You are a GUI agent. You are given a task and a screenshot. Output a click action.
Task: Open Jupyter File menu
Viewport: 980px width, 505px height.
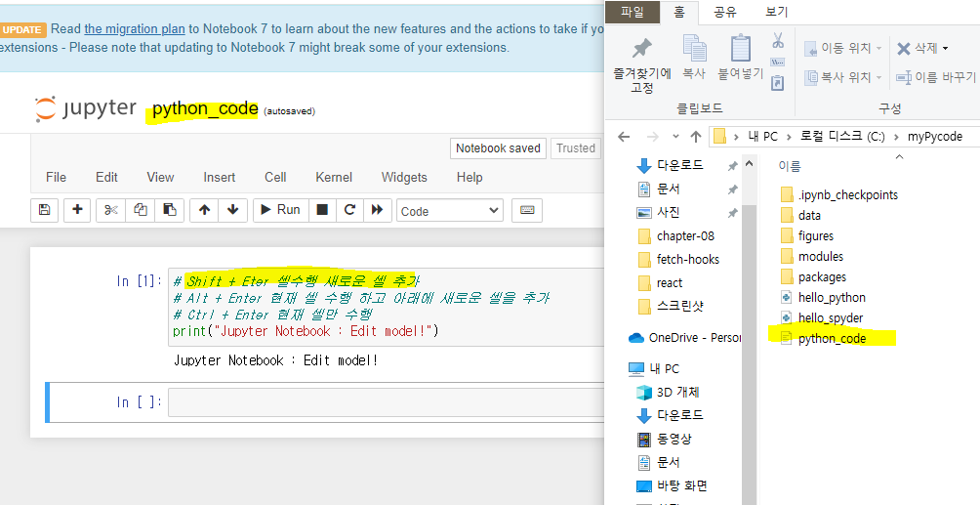[x=57, y=177]
